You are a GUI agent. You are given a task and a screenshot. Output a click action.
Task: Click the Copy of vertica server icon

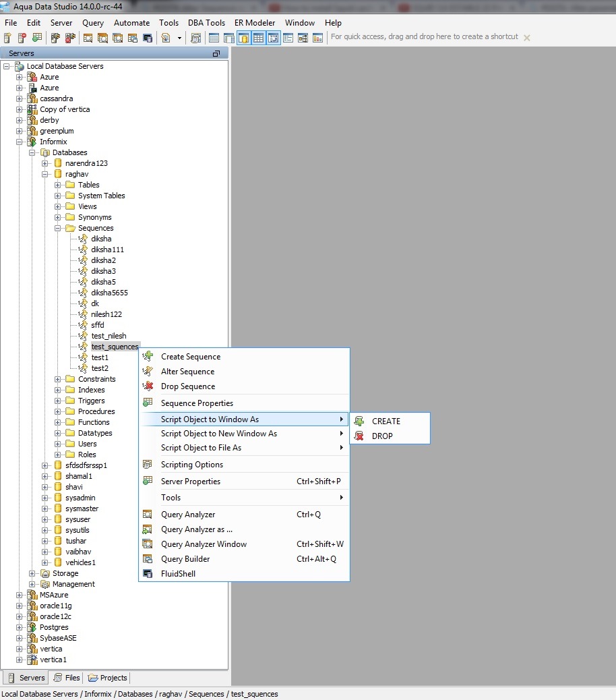click(32, 109)
